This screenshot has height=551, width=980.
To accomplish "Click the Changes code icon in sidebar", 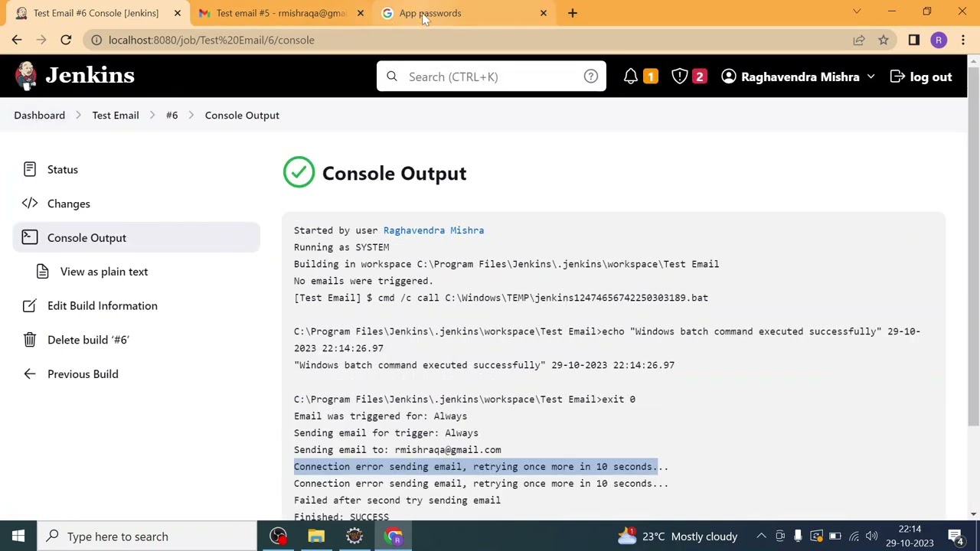I will (30, 204).
